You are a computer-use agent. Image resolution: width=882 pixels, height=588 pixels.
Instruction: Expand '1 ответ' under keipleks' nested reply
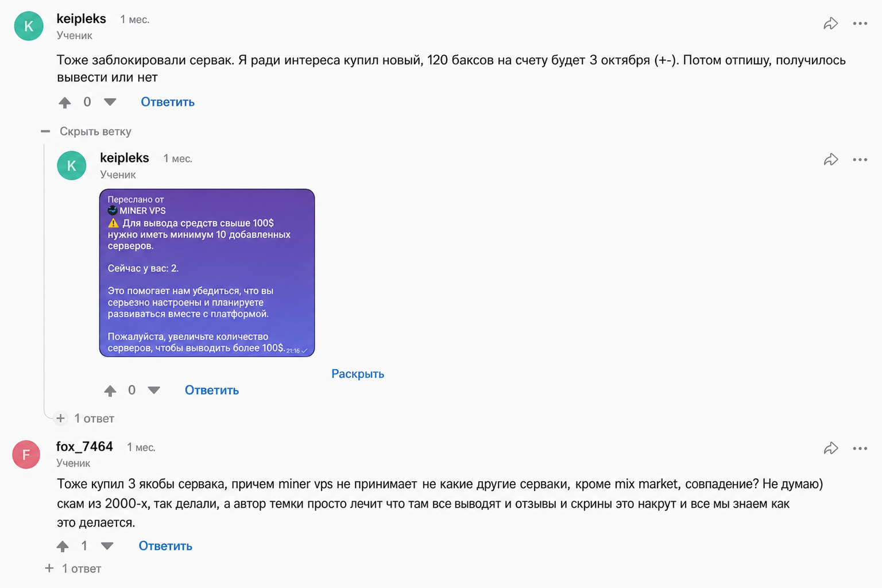(84, 419)
